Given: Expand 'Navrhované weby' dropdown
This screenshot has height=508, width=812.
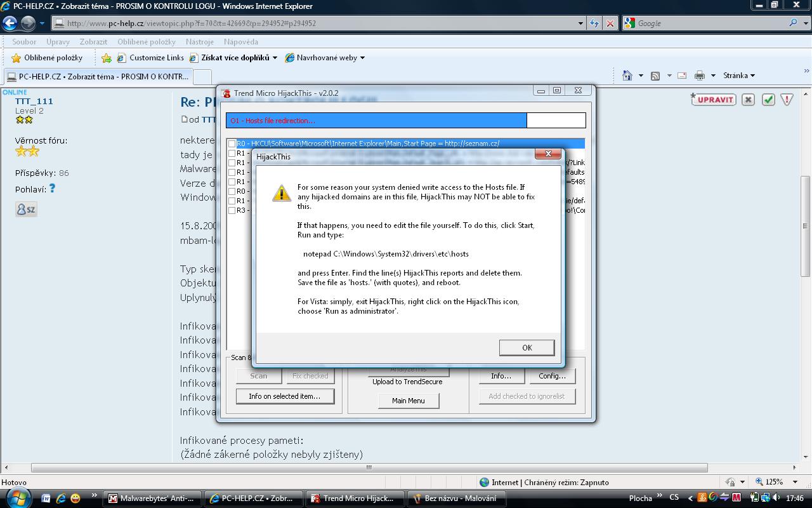Looking at the screenshot, I should coord(362,58).
